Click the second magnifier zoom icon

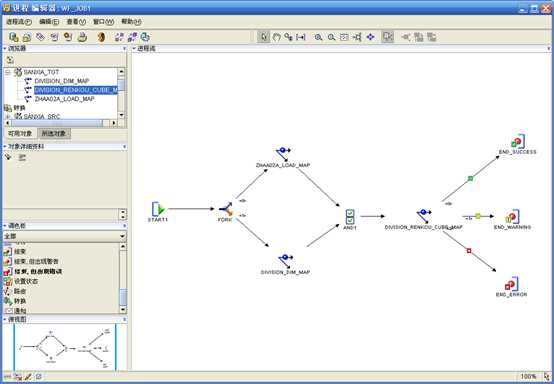(331, 37)
